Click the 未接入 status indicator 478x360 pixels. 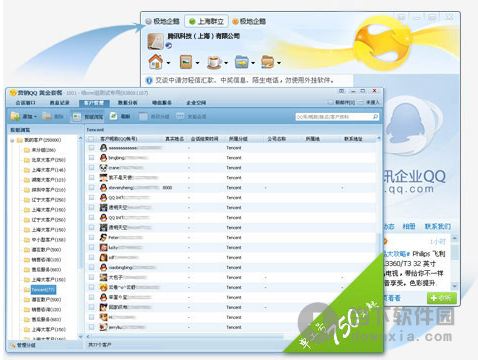point(369,102)
